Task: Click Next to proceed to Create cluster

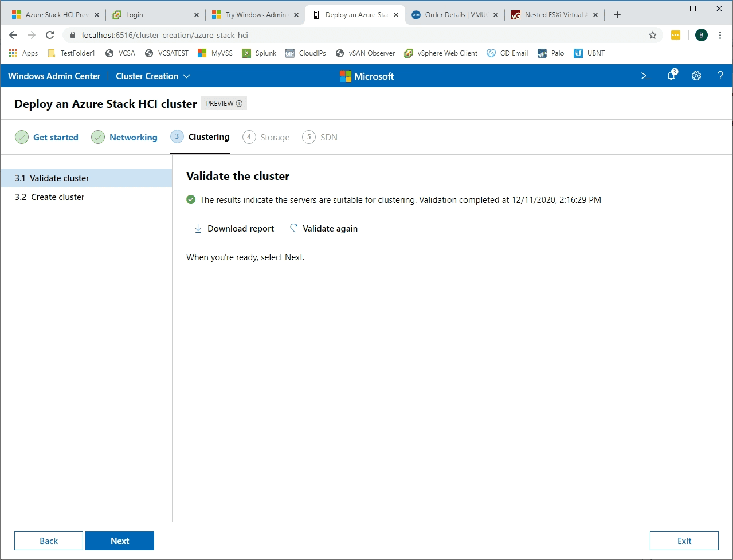Action: coord(120,541)
